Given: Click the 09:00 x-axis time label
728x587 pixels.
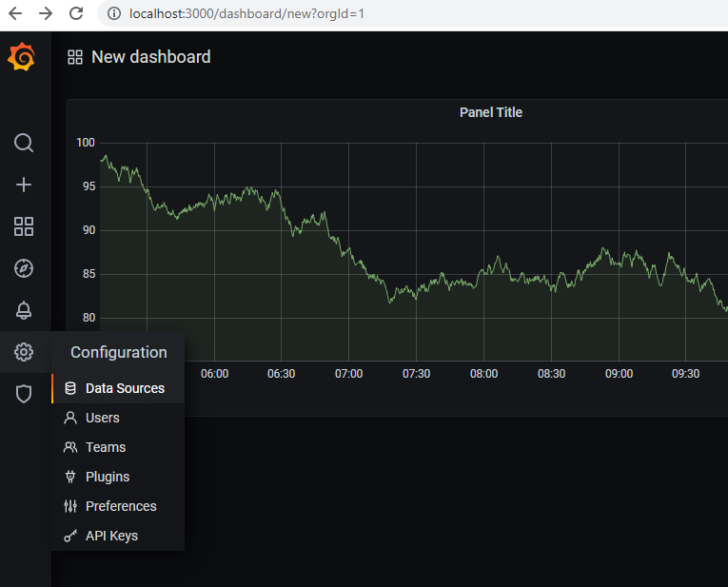Looking at the screenshot, I should pyautogui.click(x=619, y=374).
